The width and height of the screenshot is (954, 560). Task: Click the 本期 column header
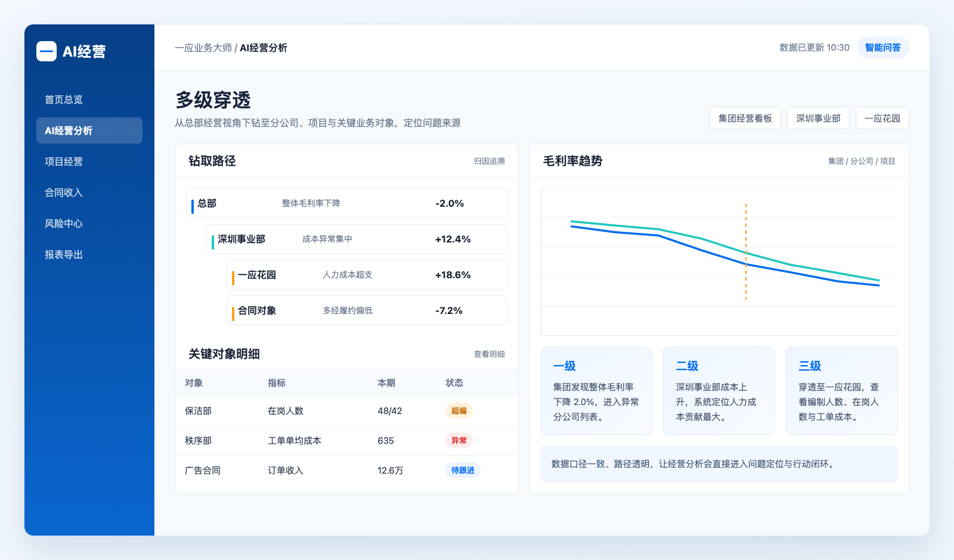point(386,382)
